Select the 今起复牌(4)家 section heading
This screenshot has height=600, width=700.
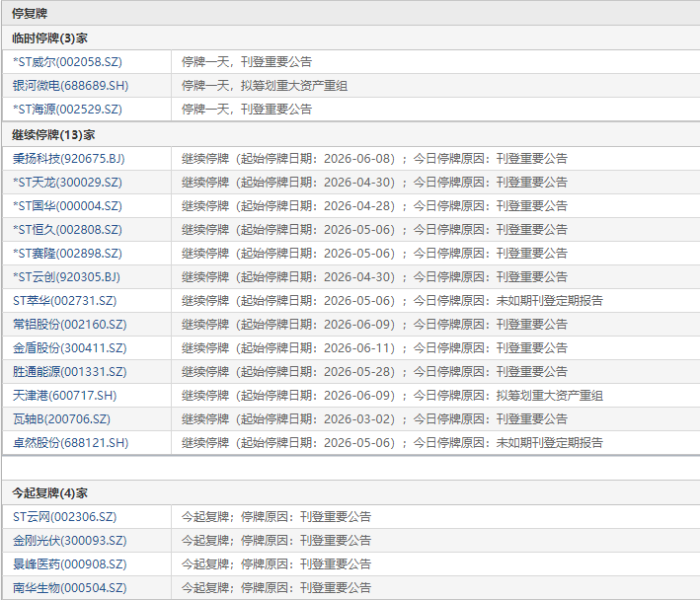[49, 493]
